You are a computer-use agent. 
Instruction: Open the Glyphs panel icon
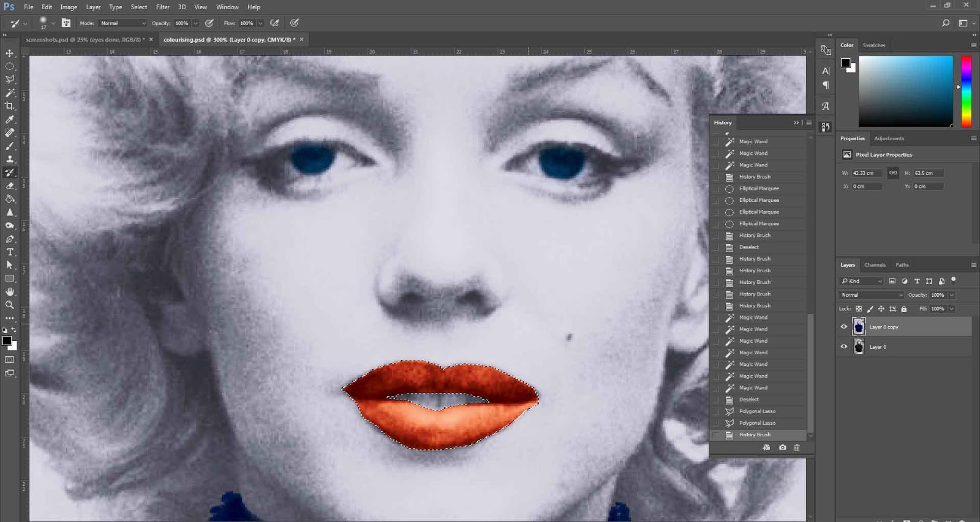coord(826,106)
